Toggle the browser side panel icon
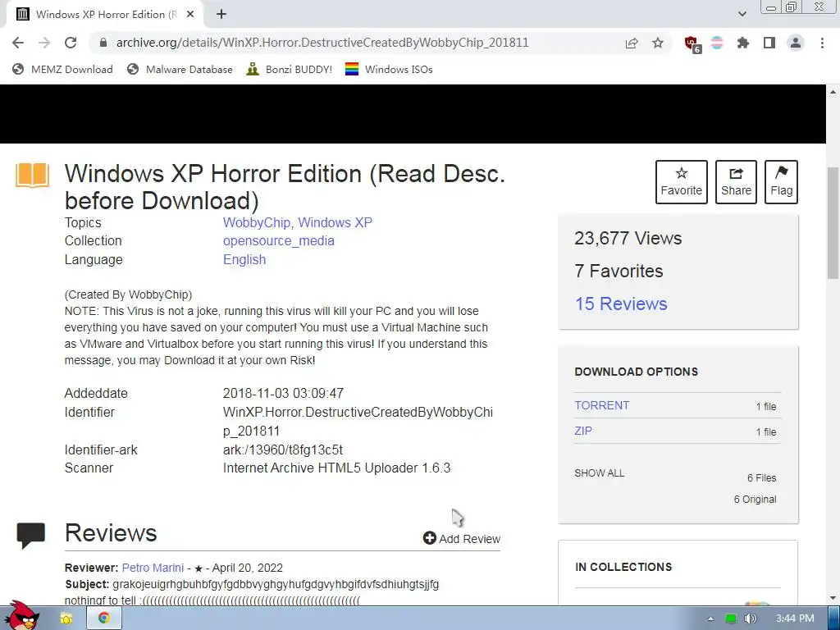840x630 pixels. tap(769, 43)
